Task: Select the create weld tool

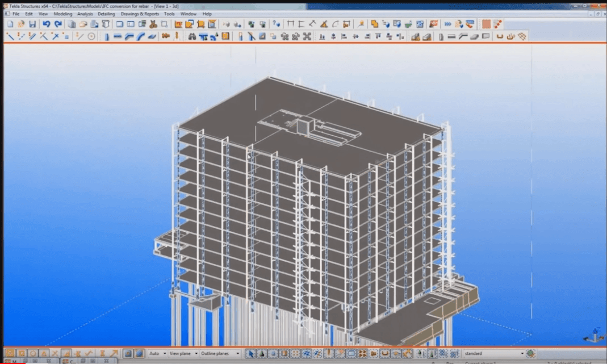Action: pos(177,36)
